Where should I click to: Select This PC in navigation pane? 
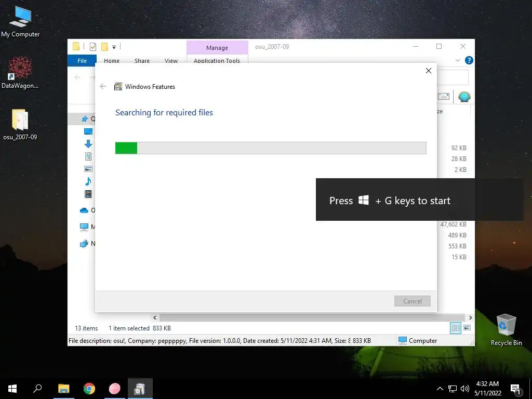[84, 227]
